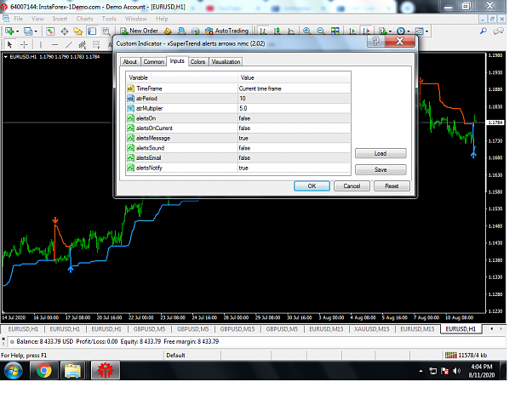Open the search magnifier in toolbar
The height and width of the screenshot is (399, 532).
point(483,31)
